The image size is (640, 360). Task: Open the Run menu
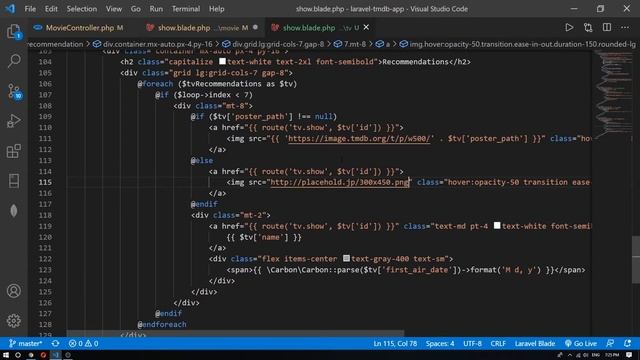coord(156,9)
